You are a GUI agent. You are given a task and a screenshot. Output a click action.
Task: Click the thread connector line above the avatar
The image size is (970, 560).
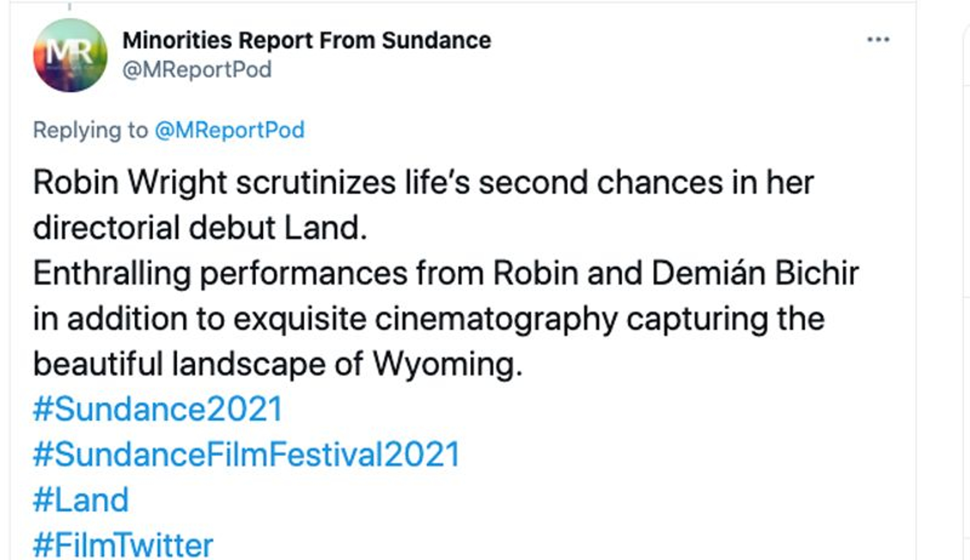pyautogui.click(x=70, y=7)
